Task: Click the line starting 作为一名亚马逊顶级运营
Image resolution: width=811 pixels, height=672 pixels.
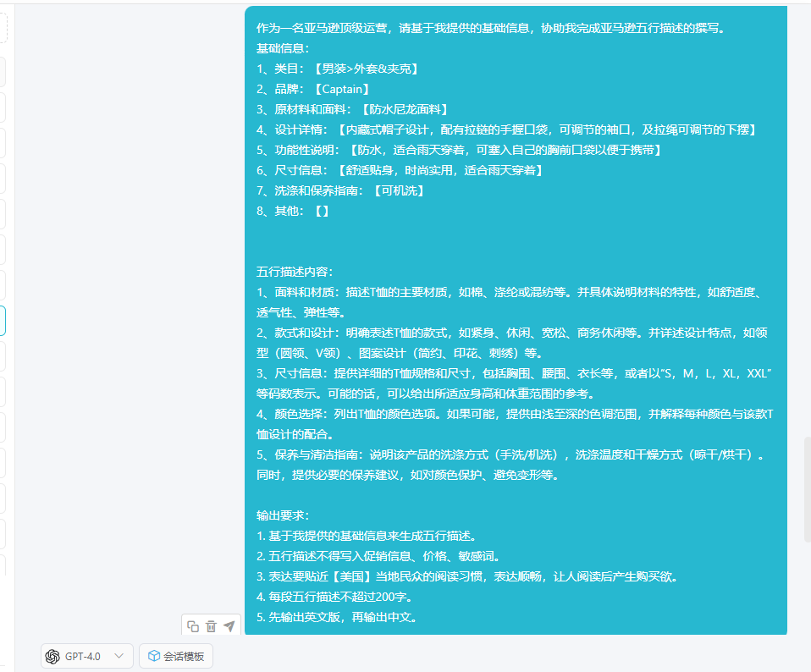Action: pyautogui.click(x=490, y=28)
